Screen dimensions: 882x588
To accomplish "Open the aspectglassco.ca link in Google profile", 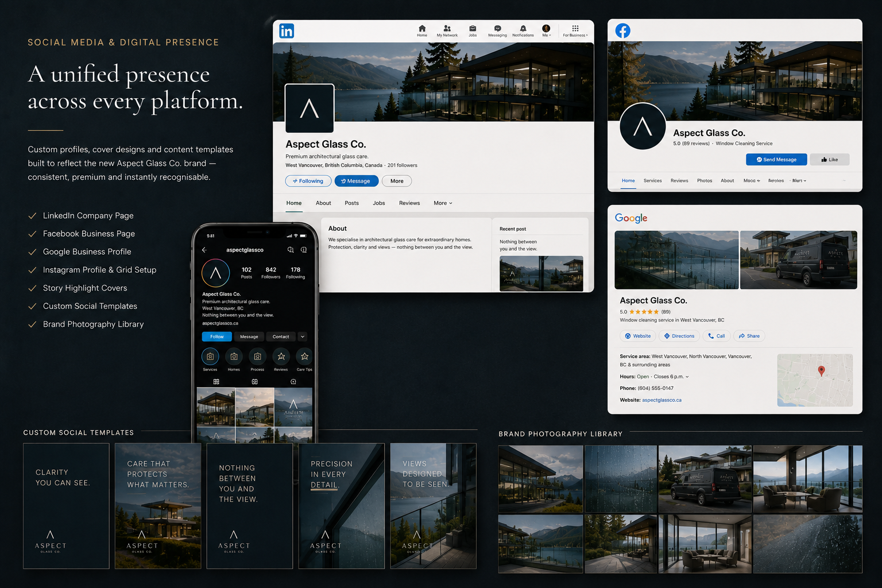I will (661, 400).
